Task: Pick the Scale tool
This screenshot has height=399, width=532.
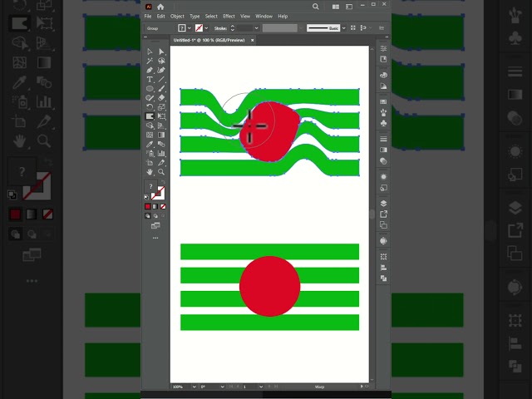Action: pos(161,107)
